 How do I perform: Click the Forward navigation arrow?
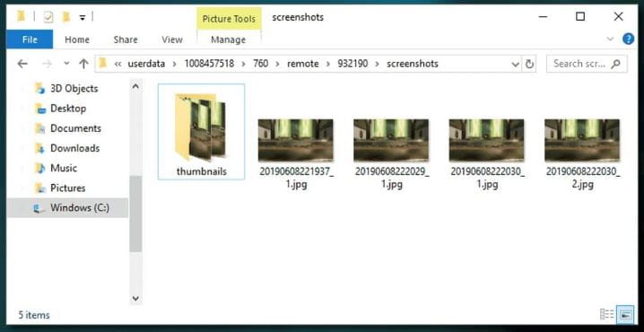point(48,64)
